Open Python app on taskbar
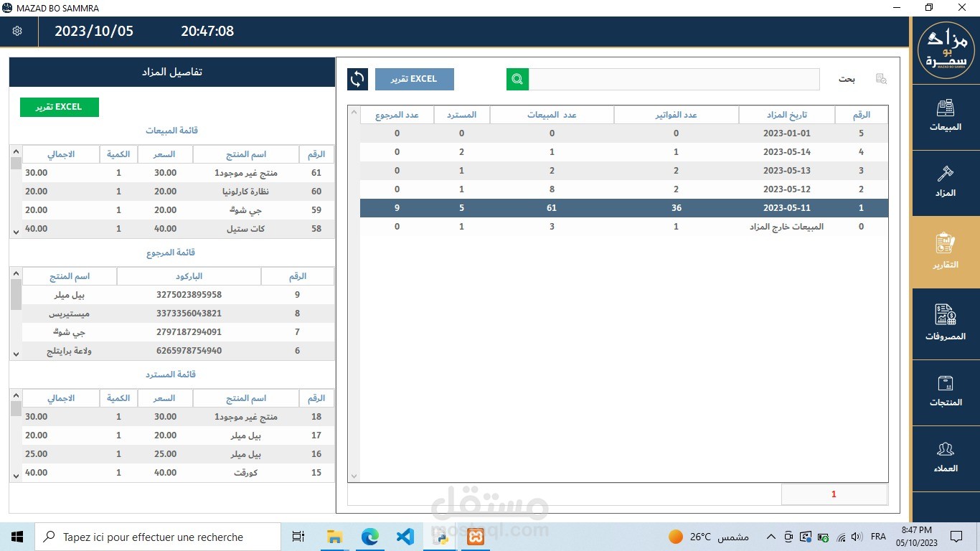The width and height of the screenshot is (980, 551). [x=440, y=537]
